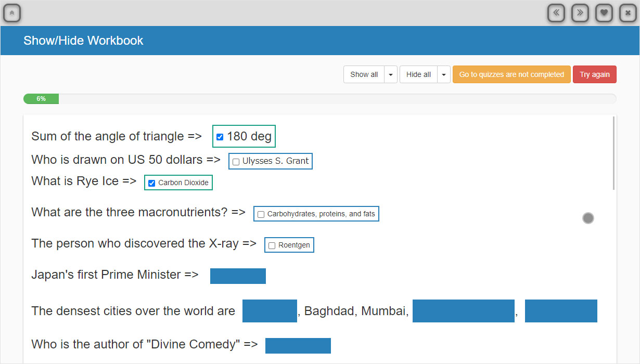
Task: Click the heart favorite icon
Action: (604, 13)
